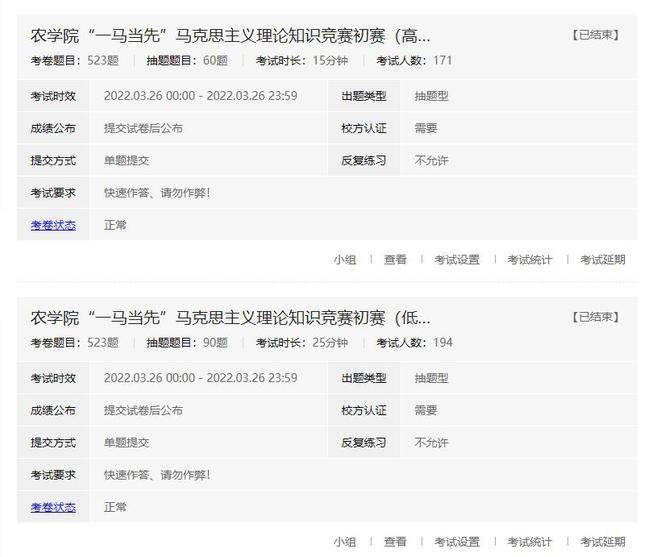The width and height of the screenshot is (648, 557).
Task: Click 考卷状态 link in the second exam card
Action: click(53, 507)
